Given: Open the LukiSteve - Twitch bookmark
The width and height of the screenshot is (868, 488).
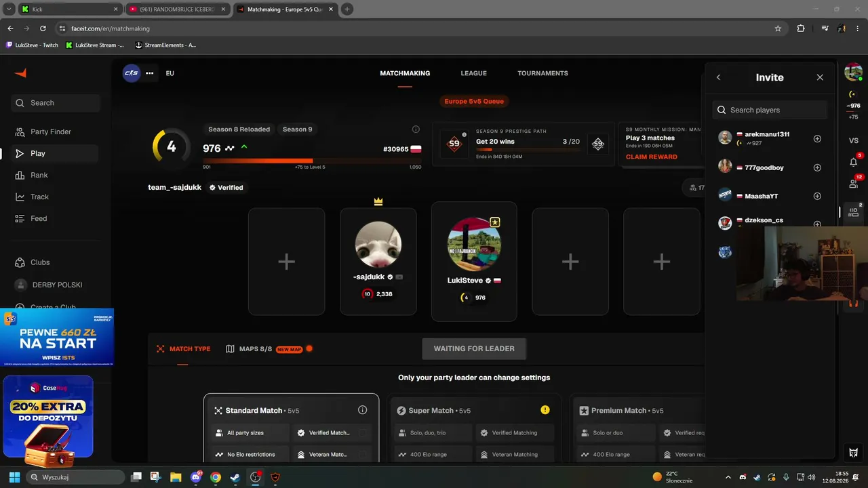Looking at the screenshot, I should pyautogui.click(x=33, y=45).
